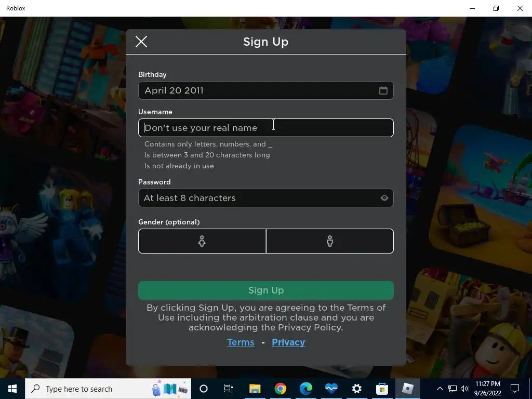Viewport: 532px width, 399px height.
Task: Close the Sign Up dialog with the X
Action: click(141, 42)
